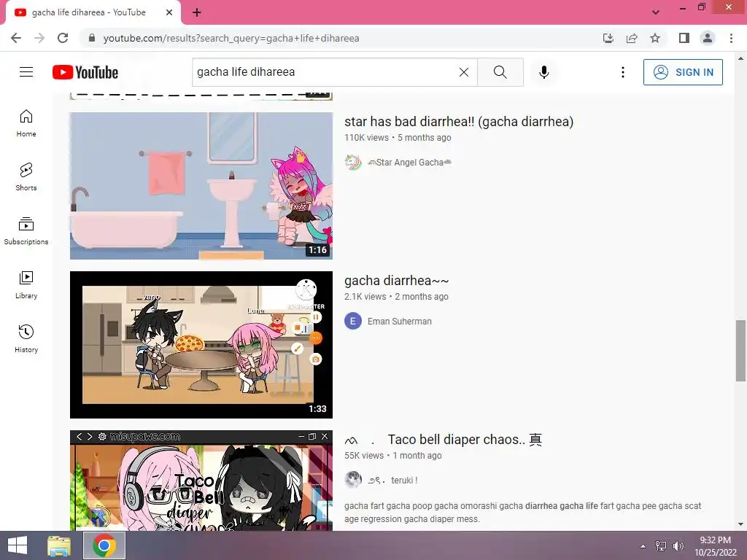
Task: Click the '110K views • 5 months ago' text
Action: tap(398, 138)
